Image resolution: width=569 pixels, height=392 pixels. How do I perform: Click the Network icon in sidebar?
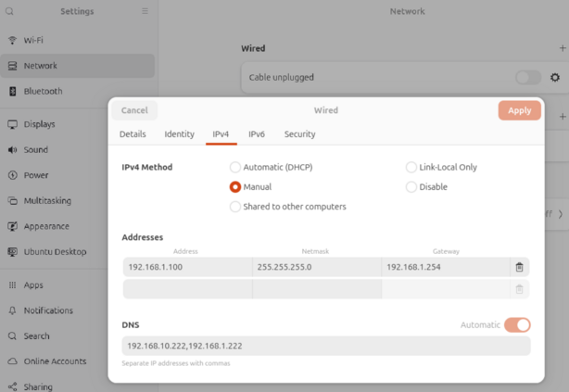tap(12, 66)
